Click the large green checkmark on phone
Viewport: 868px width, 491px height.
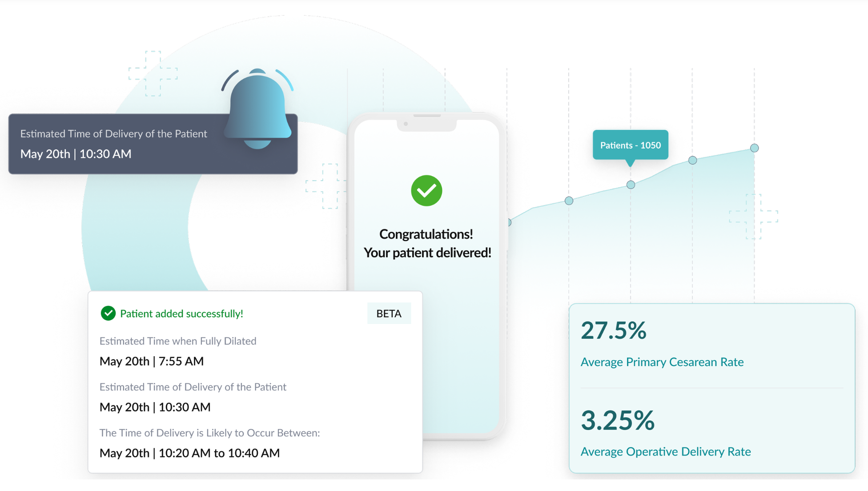[426, 191]
